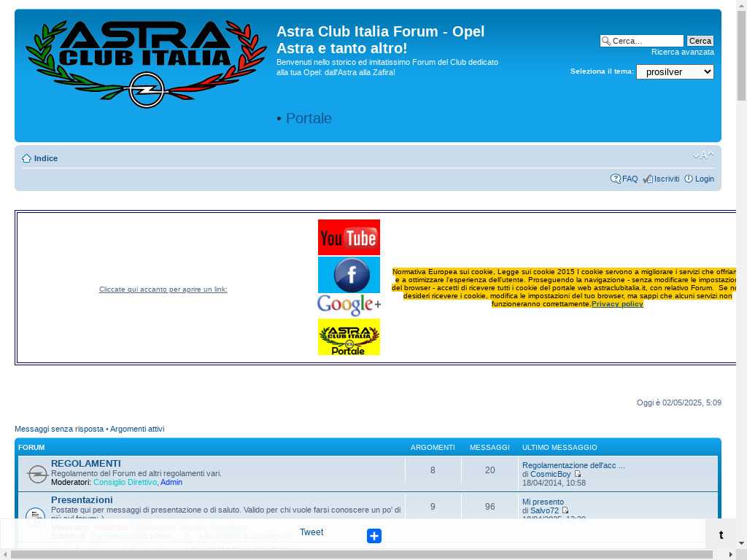Open the Facebook page icon
Viewport: 747px width, 560px height.
(349, 275)
